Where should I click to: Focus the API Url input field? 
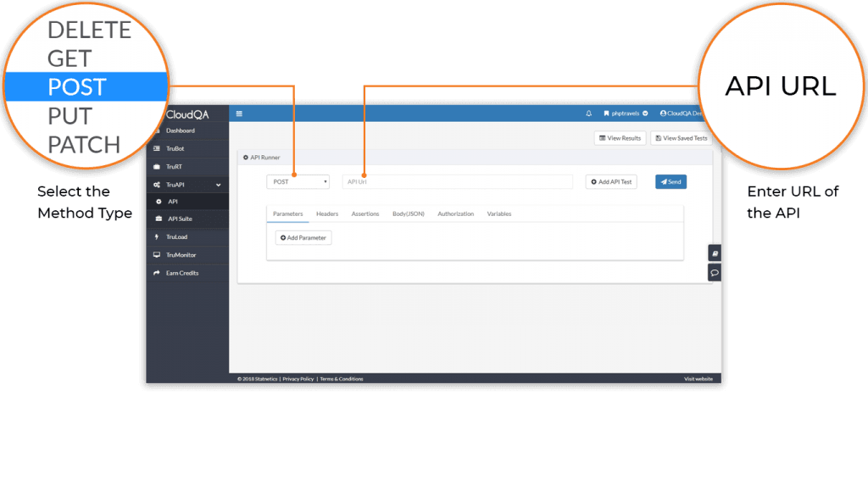click(457, 182)
